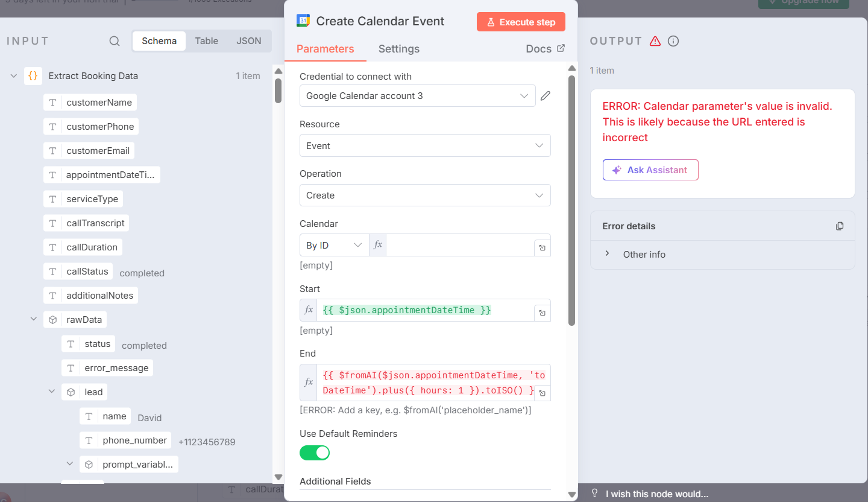The image size is (868, 502).
Task: Switch Input view to JSON
Action: (x=249, y=41)
